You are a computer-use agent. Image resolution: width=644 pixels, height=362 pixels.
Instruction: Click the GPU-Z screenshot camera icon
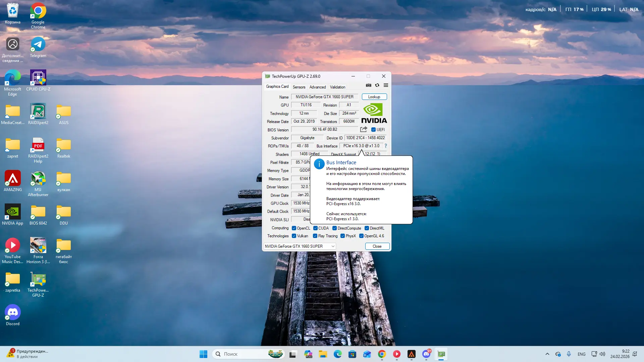click(x=369, y=85)
